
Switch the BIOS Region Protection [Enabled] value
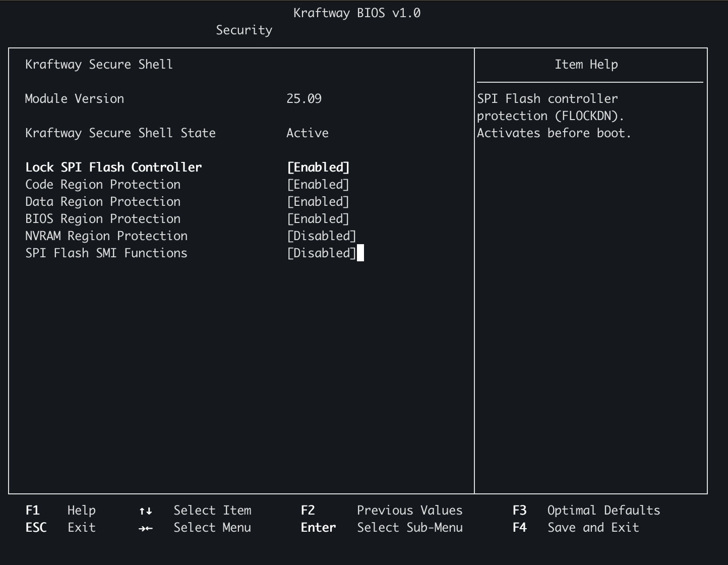coord(318,219)
